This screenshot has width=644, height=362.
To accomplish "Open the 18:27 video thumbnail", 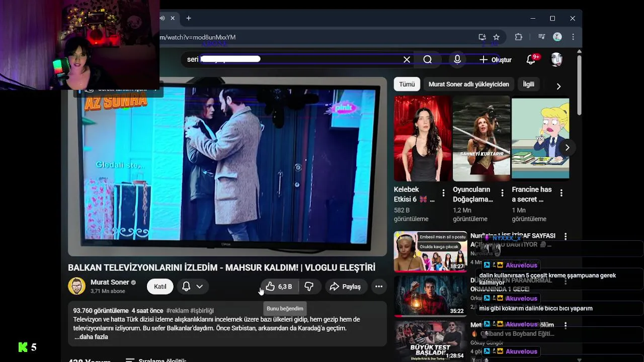I will pos(430,251).
